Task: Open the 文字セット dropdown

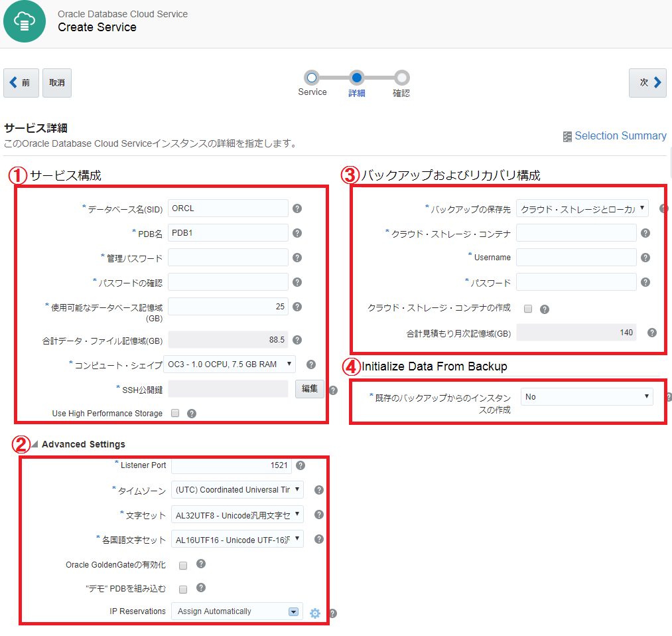Action: pos(237,515)
